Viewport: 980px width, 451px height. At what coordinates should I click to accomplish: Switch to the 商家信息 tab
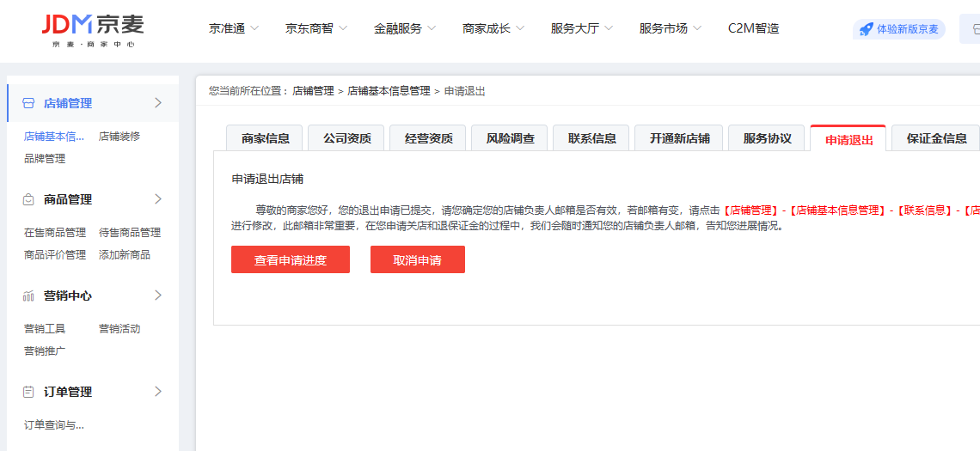tap(266, 138)
